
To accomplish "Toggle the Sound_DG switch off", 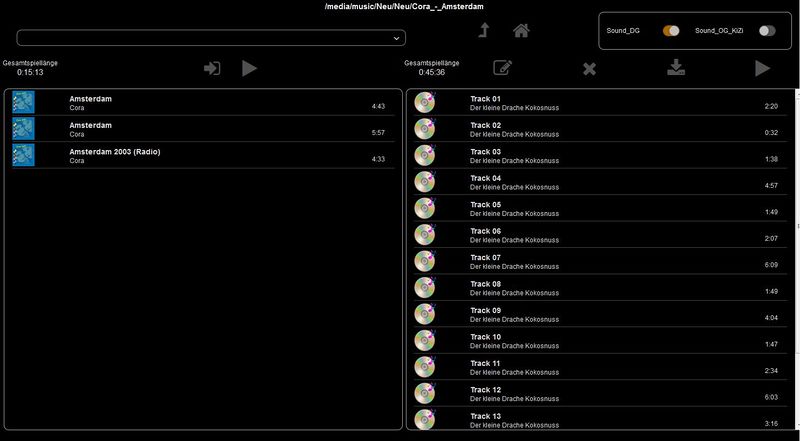I will click(x=671, y=31).
